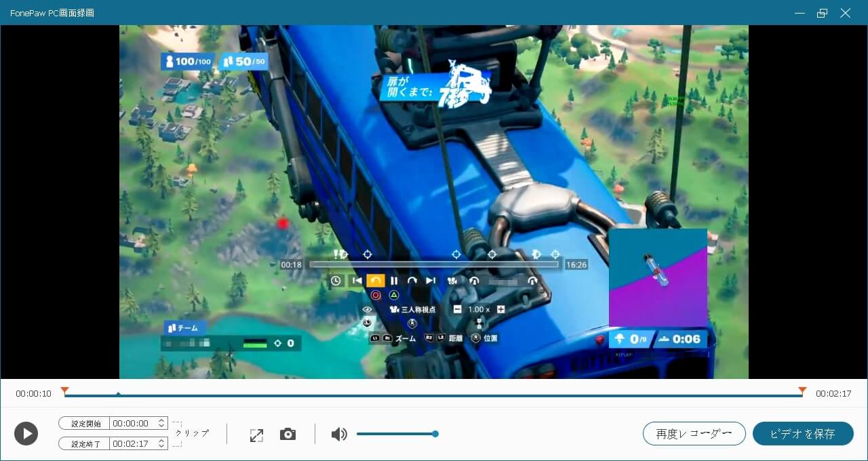Click the replay skip-to-start icon
The height and width of the screenshot is (461, 868).
coord(357,281)
